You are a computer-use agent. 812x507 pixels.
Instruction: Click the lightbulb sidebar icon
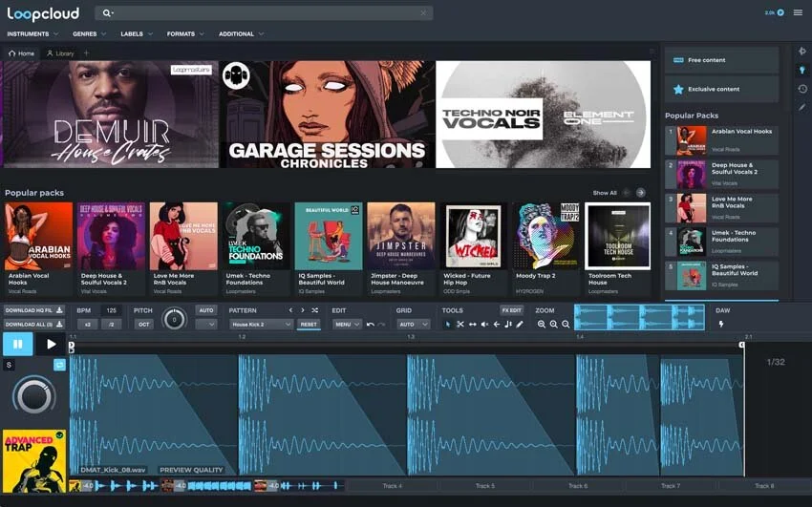pos(802,70)
